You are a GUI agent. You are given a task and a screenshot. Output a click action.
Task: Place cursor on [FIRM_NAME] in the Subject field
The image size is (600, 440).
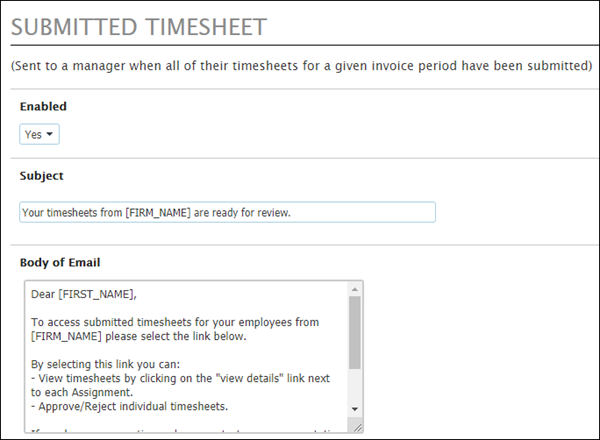coord(158,212)
